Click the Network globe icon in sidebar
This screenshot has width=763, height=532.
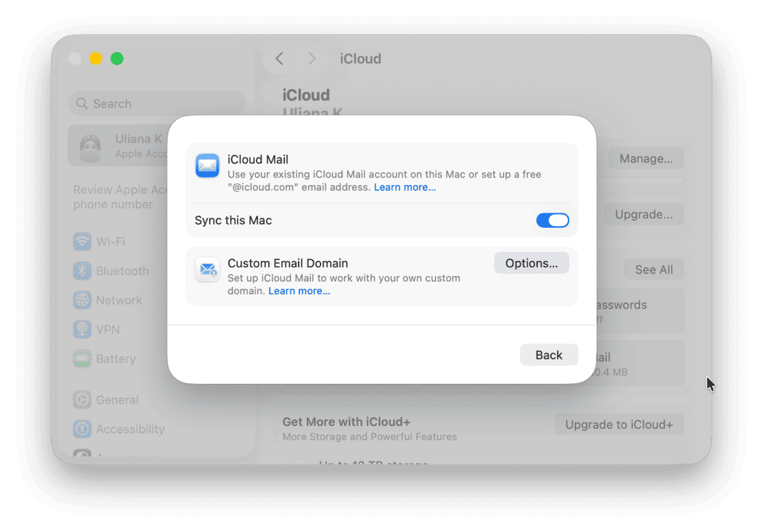click(82, 301)
